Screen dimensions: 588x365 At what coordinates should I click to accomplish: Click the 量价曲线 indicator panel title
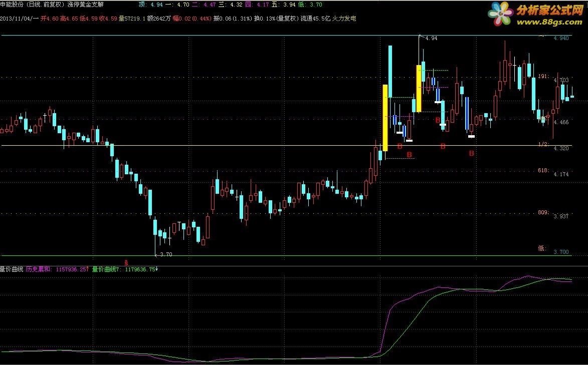click(12, 269)
